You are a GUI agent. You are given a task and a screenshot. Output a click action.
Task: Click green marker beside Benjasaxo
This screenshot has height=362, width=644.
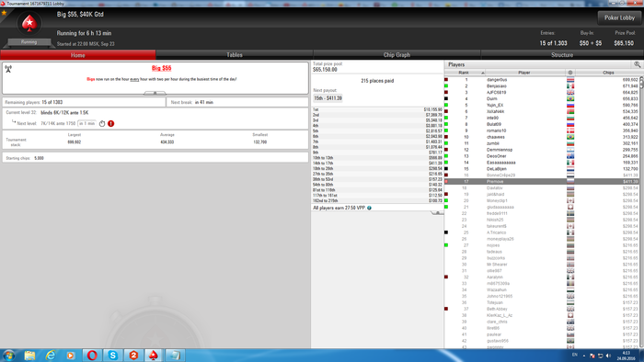click(446, 86)
